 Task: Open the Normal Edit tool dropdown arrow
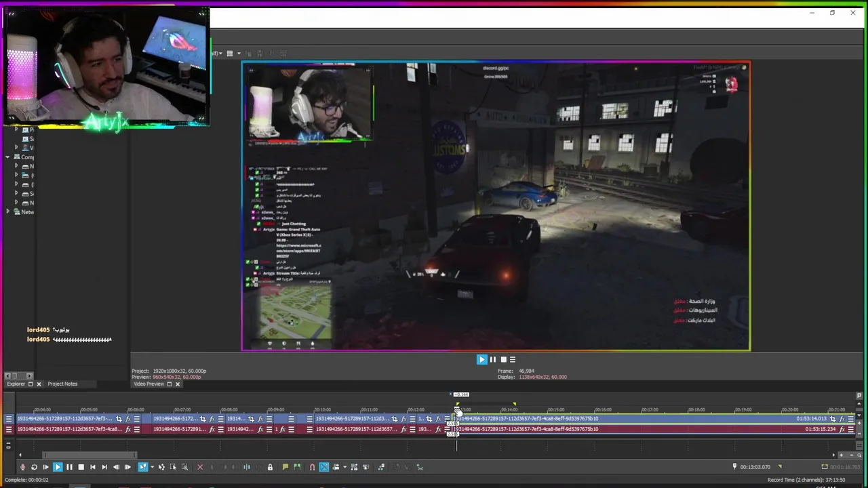click(x=152, y=467)
